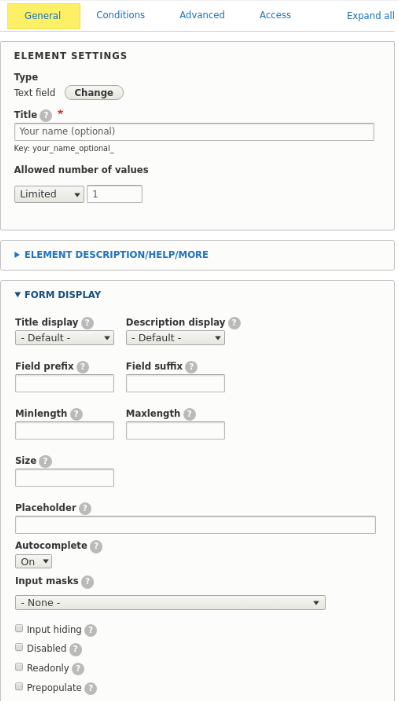Viewport: 399px width, 701px height.
Task: Click the Description display help icon
Action: 234,323
